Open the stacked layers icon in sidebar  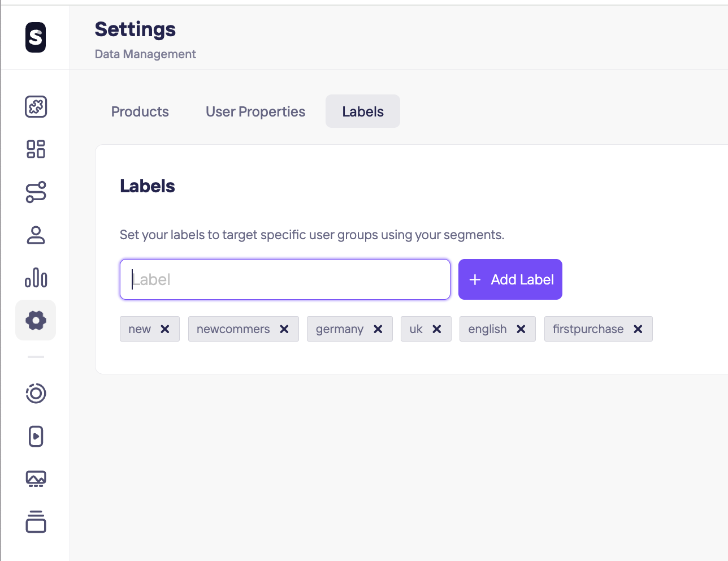[x=36, y=521]
